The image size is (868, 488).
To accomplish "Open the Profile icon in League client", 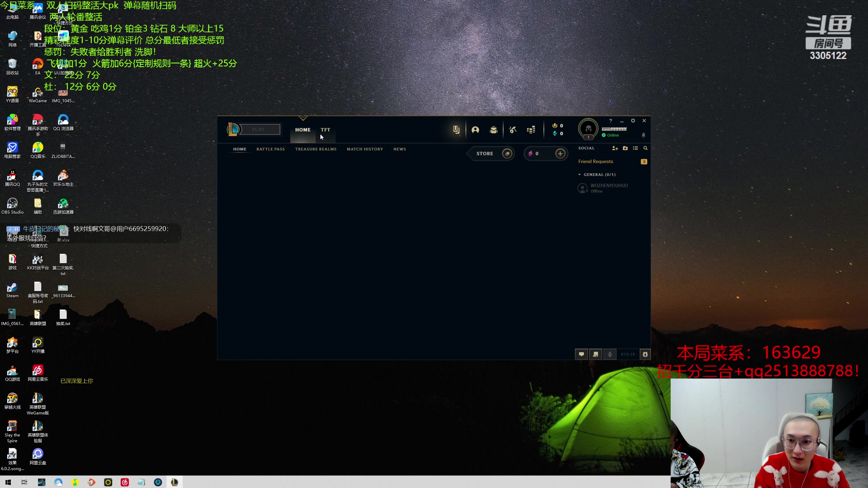I will 475,129.
